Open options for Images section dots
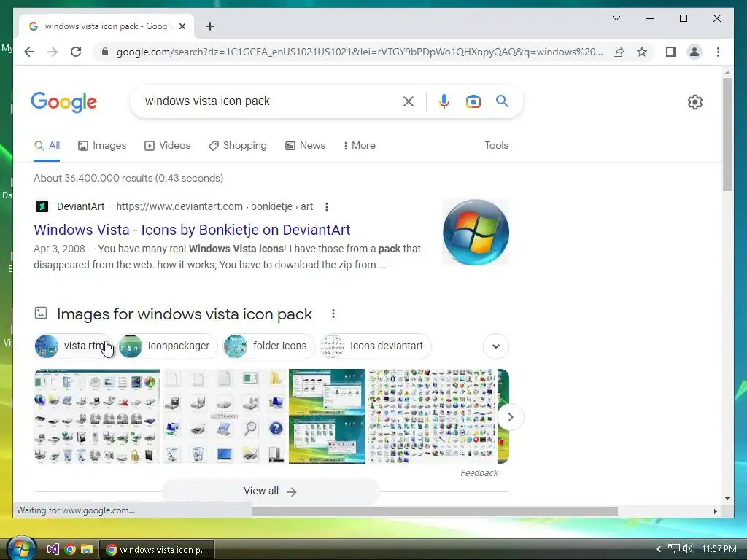Image resolution: width=747 pixels, height=560 pixels. coord(333,314)
